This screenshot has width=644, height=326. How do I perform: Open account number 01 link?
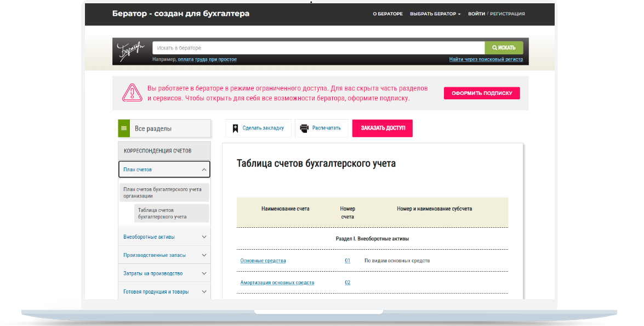click(x=347, y=261)
